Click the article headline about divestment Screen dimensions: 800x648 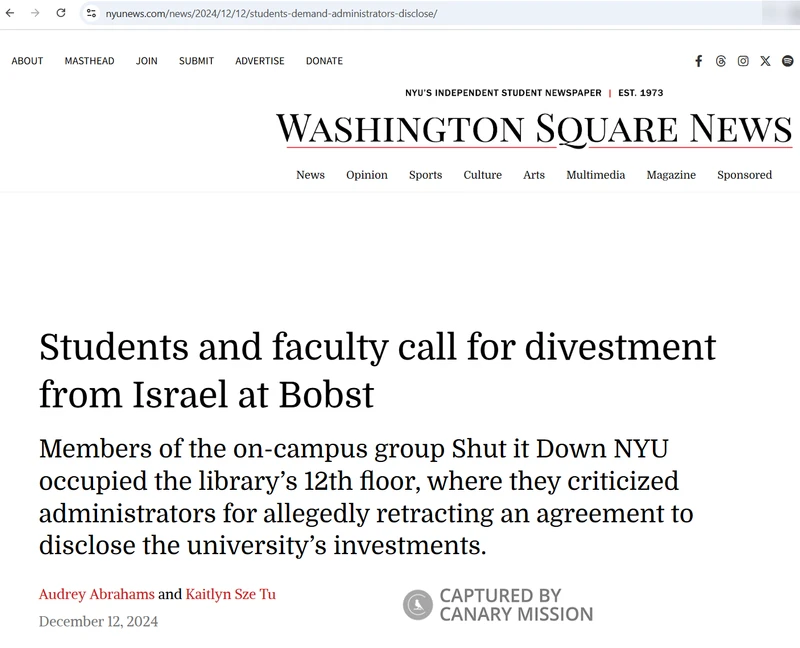(378, 371)
